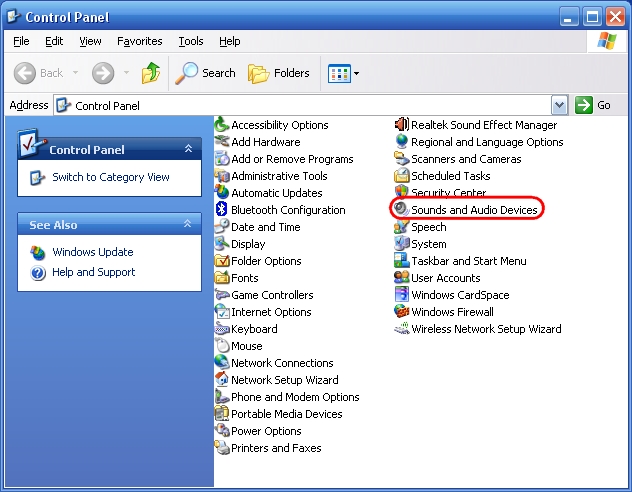Open the System icon
632x492 pixels.
401,244
